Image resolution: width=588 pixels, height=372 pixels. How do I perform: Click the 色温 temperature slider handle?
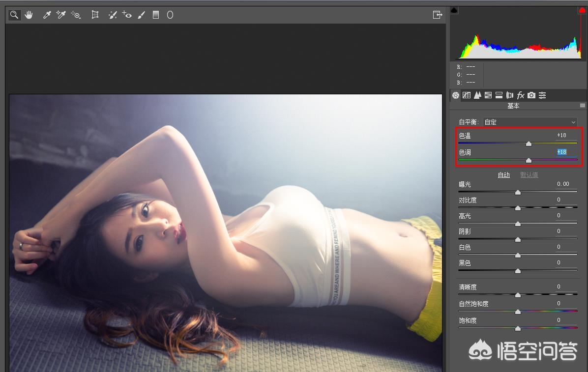coord(529,143)
